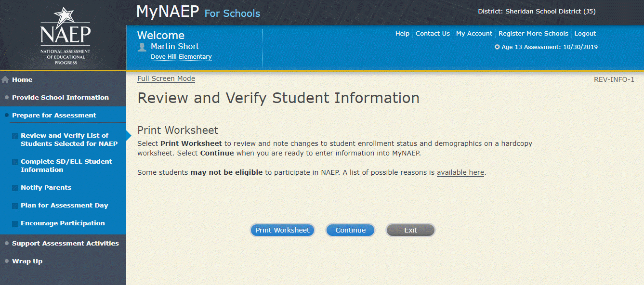Click the square icon beside Encourage Participation
The image size is (644, 285).
point(15,224)
